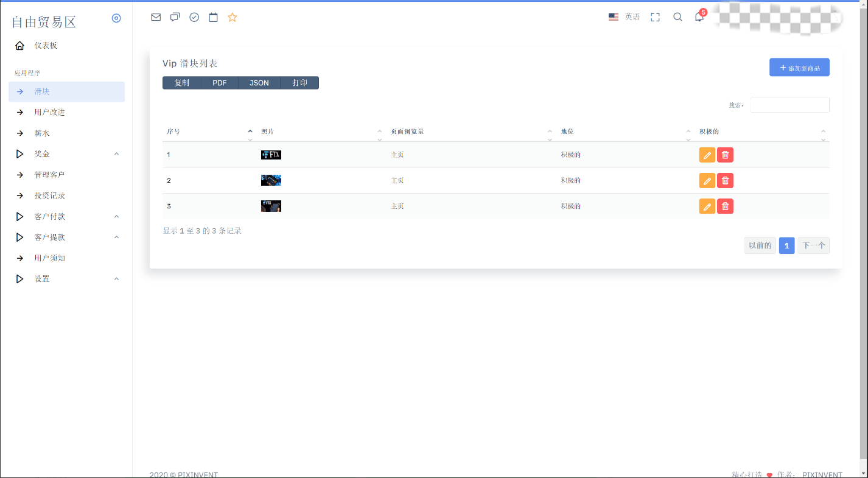The height and width of the screenshot is (478, 868).
Task: Edit row 2 with the pencil icon
Action: [x=707, y=180]
